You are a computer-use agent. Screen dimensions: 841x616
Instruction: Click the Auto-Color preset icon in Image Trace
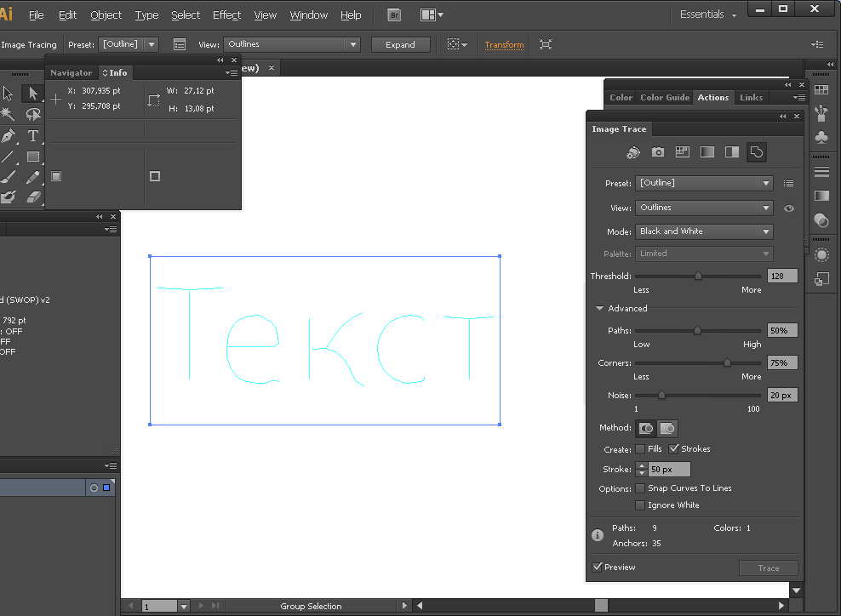click(633, 152)
